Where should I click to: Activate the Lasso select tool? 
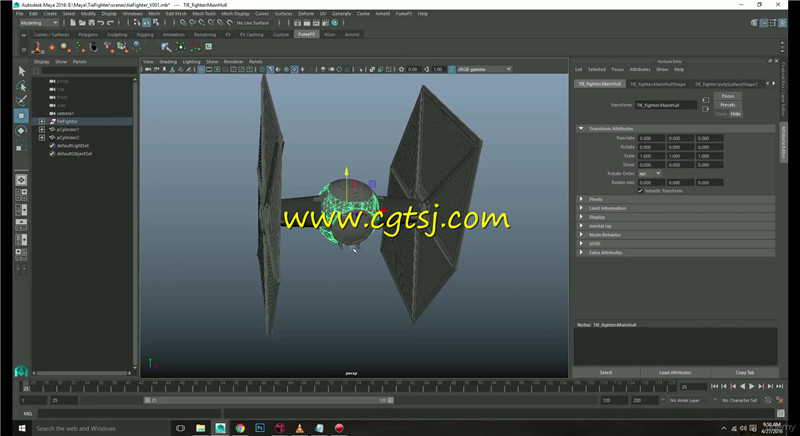(21, 86)
